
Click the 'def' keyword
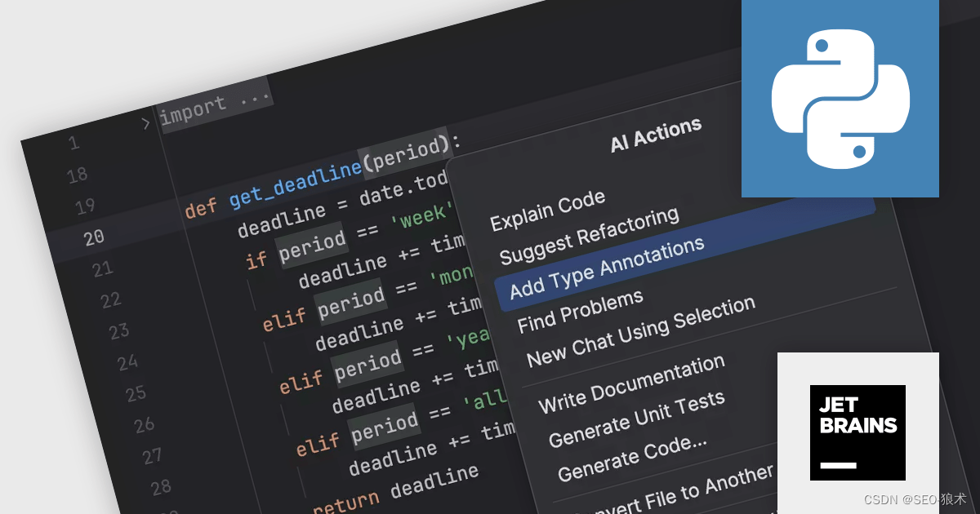[x=201, y=207]
